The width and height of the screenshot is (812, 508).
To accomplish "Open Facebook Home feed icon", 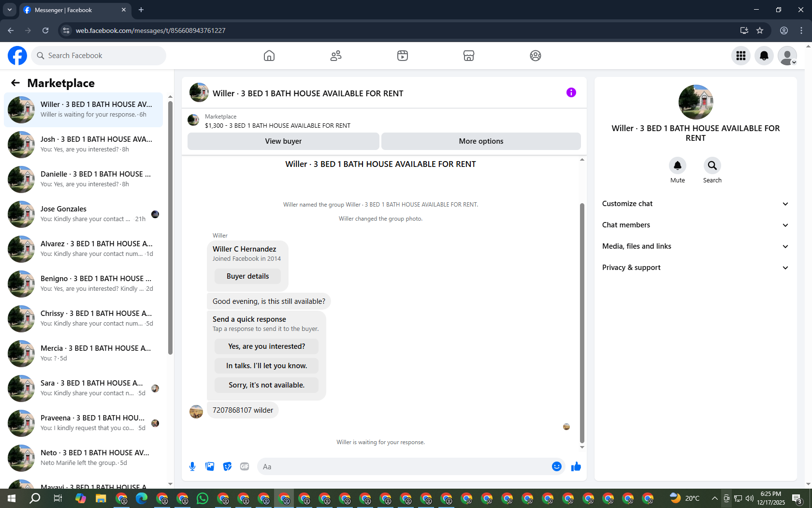I will (269, 56).
